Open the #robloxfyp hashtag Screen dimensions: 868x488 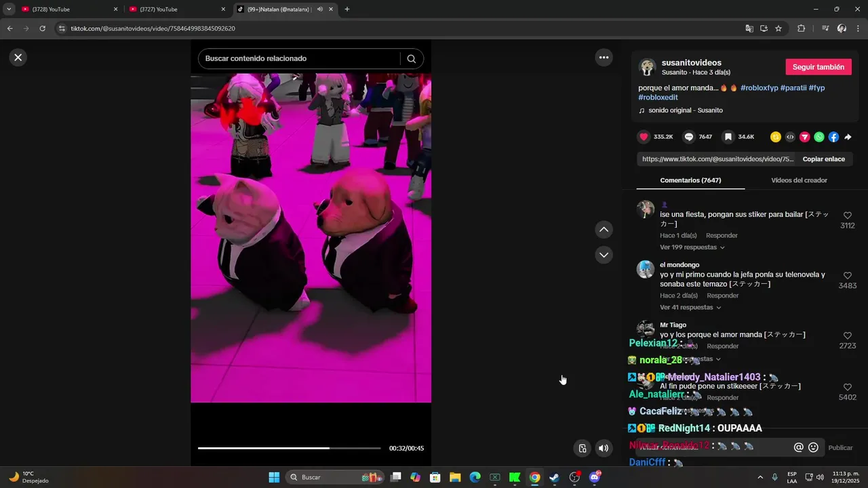pos(759,88)
